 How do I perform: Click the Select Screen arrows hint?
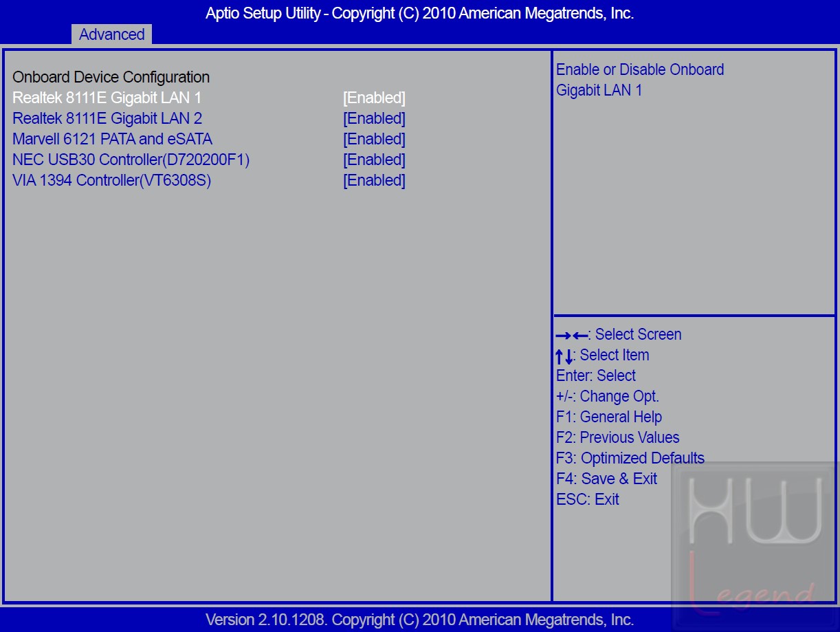619,335
